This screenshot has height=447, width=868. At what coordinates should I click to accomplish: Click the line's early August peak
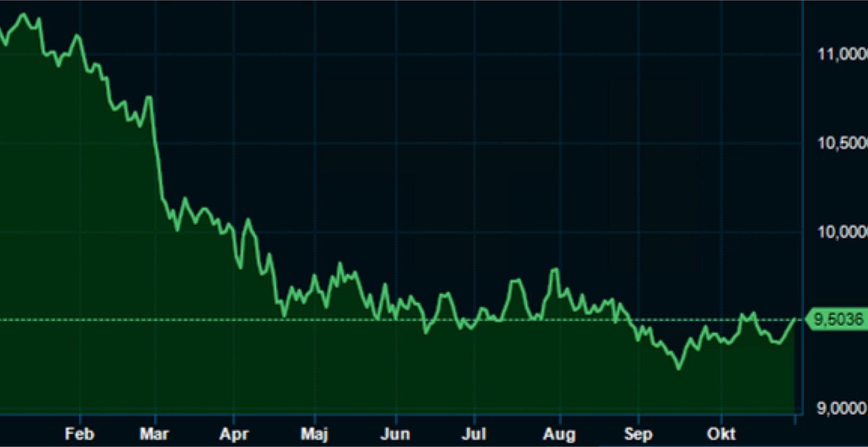tap(555, 269)
